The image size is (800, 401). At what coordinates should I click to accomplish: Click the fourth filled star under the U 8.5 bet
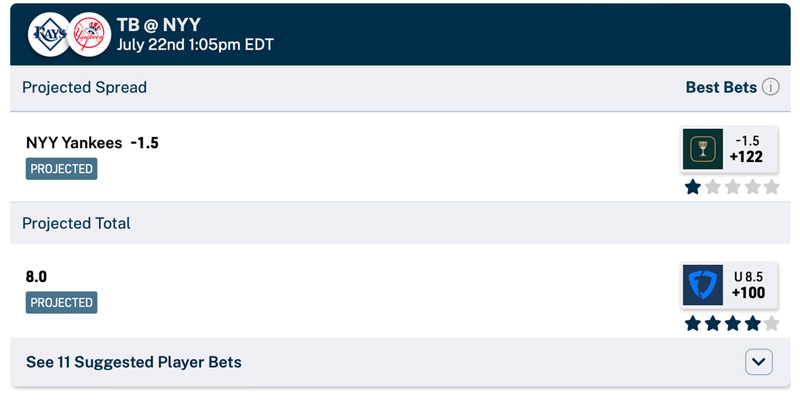(752, 323)
